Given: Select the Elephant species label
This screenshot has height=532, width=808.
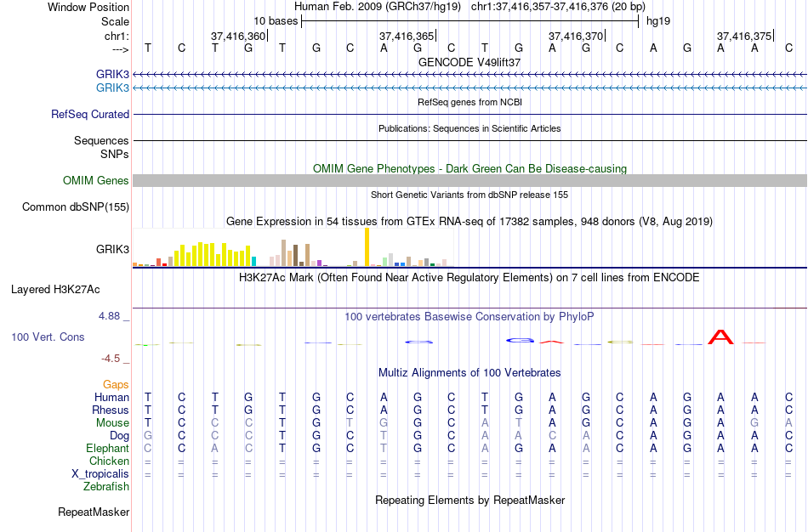Looking at the screenshot, I should tap(107, 448).
